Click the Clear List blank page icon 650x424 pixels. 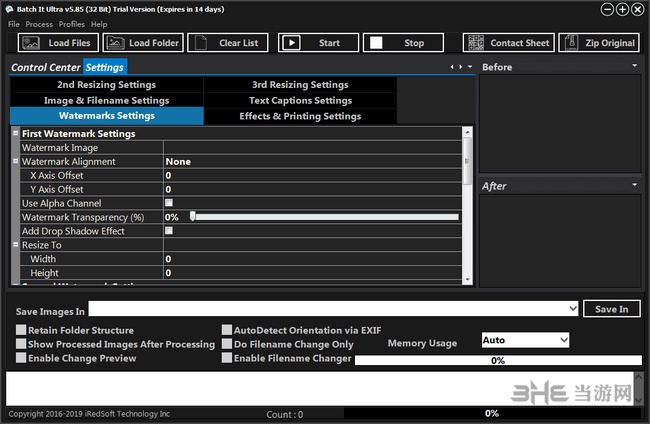[x=201, y=43]
